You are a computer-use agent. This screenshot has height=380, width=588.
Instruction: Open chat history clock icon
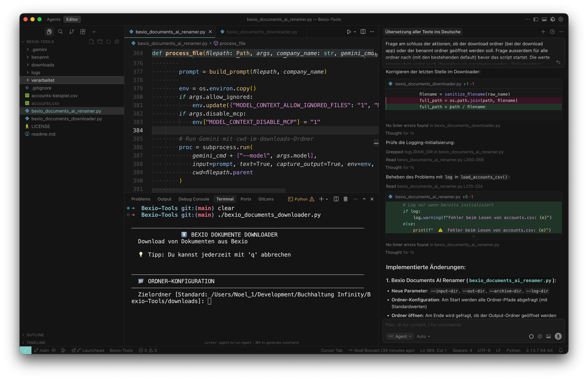point(552,32)
